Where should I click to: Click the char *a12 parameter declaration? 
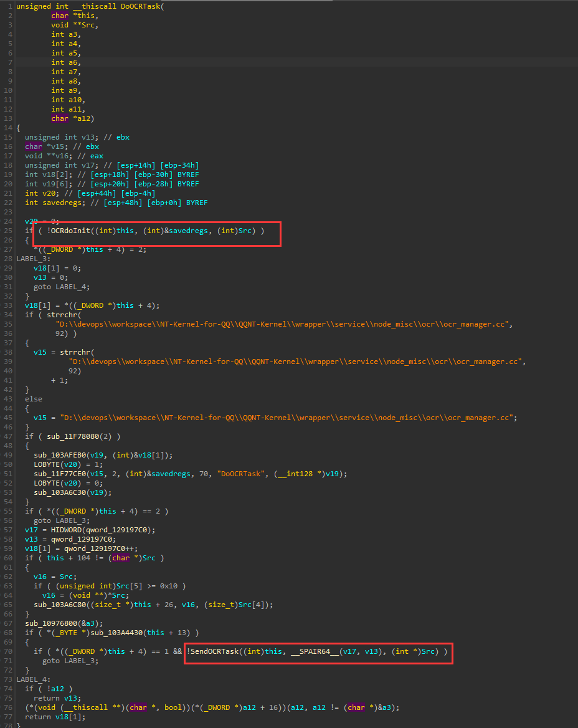[x=69, y=118]
